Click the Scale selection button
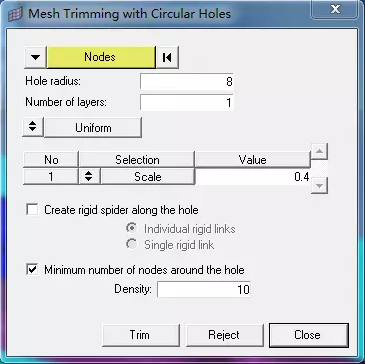 point(147,177)
